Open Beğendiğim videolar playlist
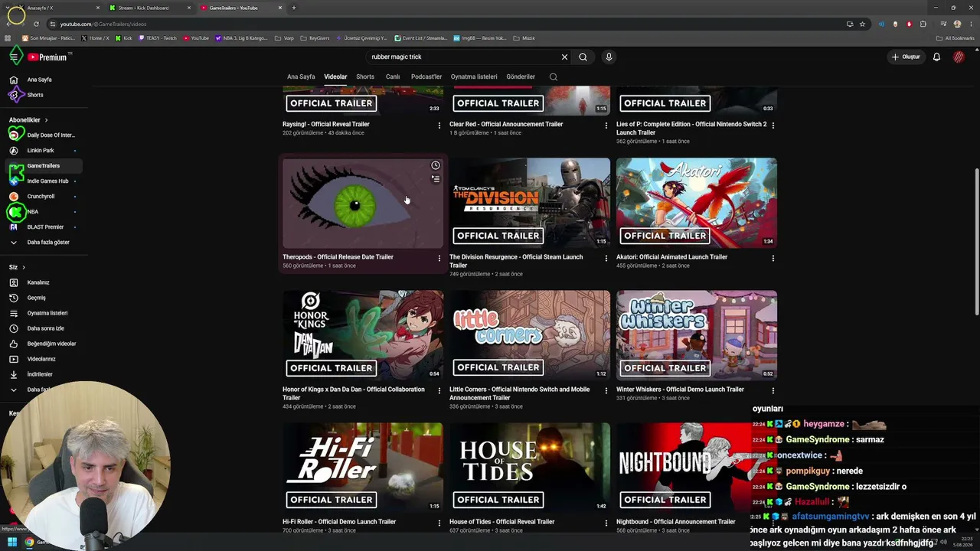The height and width of the screenshot is (551, 980). pos(42,344)
